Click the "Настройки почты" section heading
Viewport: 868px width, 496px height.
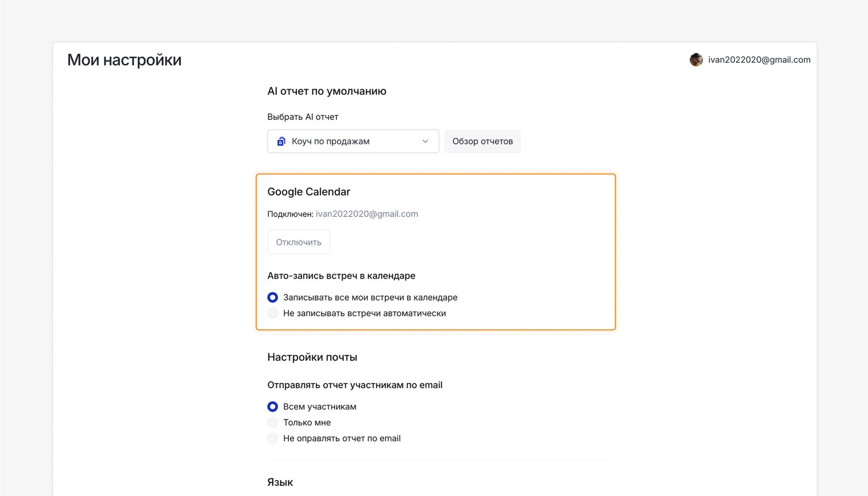click(312, 357)
